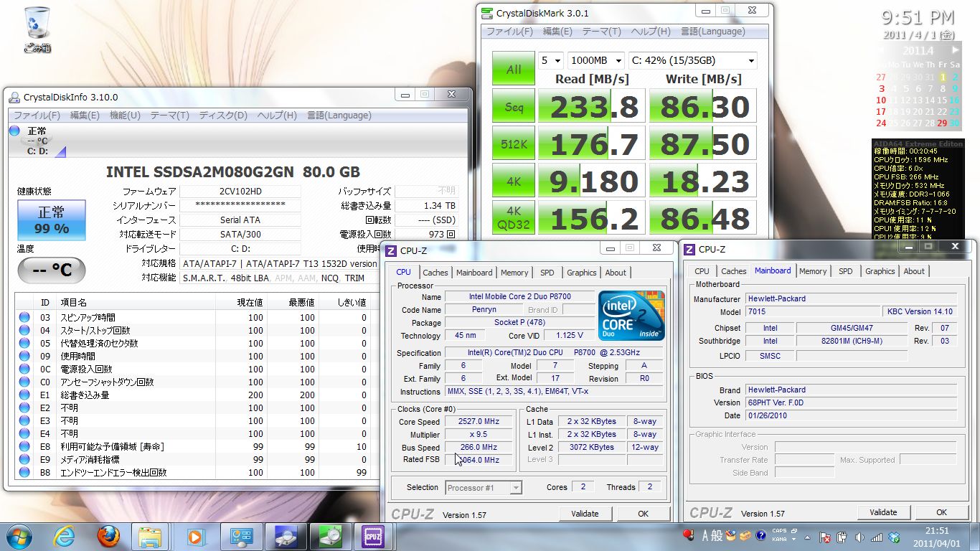
Task: Start the Seq sequential benchmark
Action: click(514, 107)
